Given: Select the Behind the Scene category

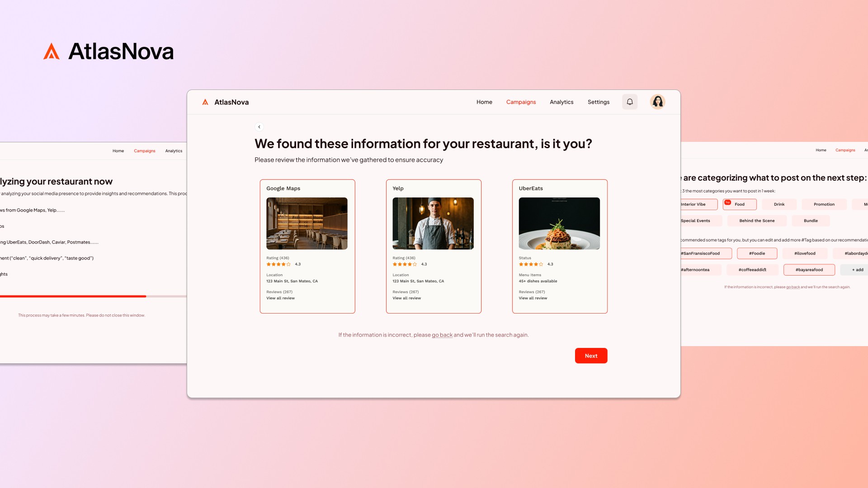Looking at the screenshot, I should (x=757, y=221).
